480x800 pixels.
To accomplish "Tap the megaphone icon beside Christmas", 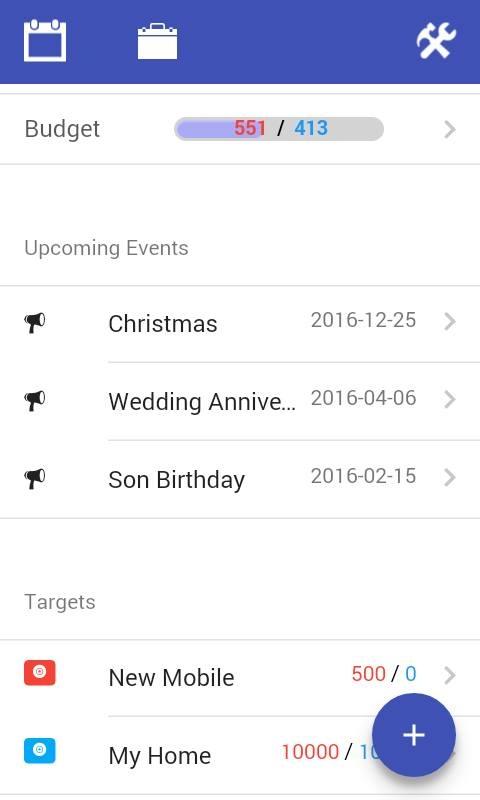I will [x=35, y=323].
